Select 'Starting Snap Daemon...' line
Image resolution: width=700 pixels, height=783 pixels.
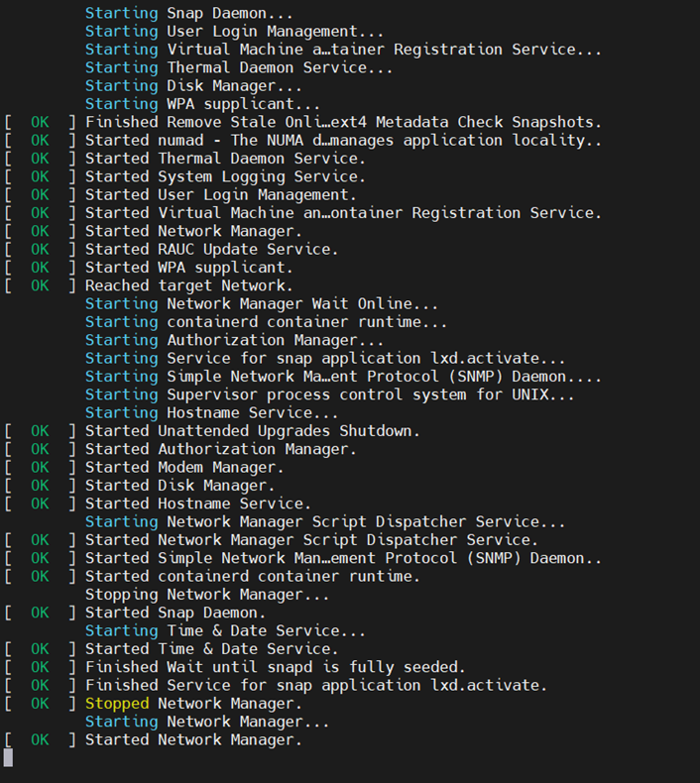(188, 13)
